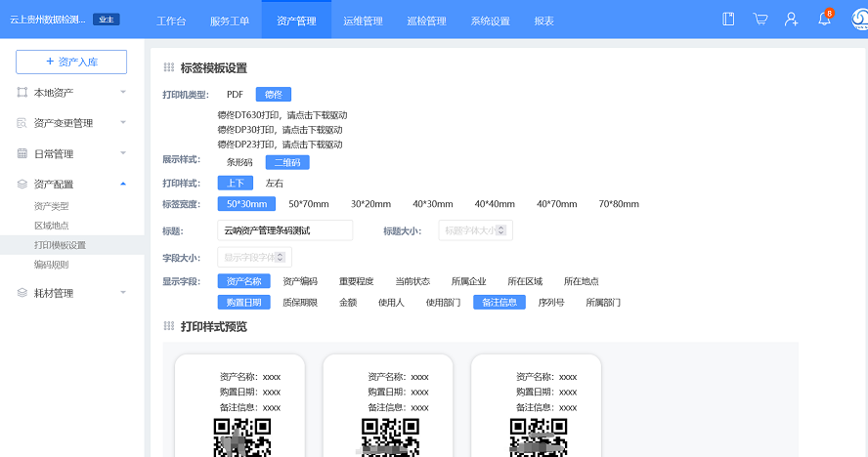Click the add user icon

click(792, 20)
